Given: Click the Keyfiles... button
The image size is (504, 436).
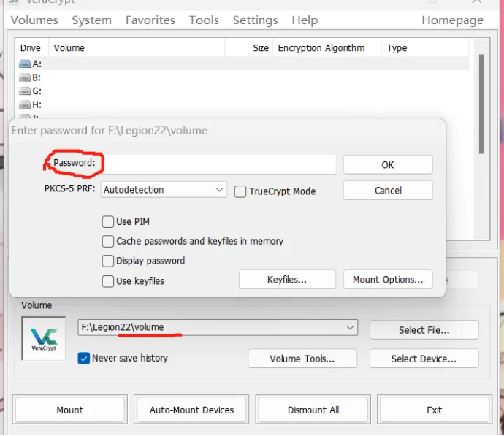Looking at the screenshot, I should [287, 280].
